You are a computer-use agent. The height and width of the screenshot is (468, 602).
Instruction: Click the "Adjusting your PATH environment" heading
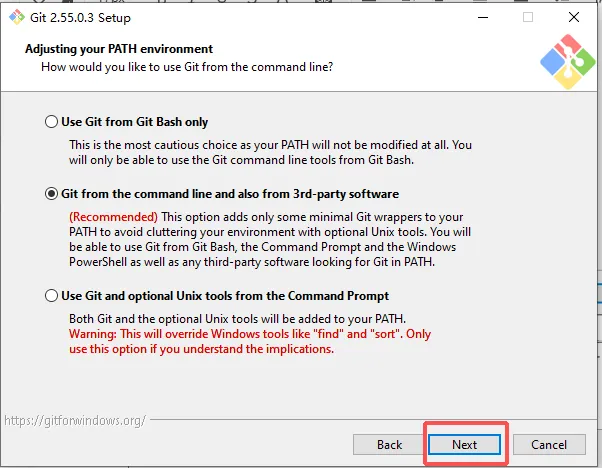(119, 49)
